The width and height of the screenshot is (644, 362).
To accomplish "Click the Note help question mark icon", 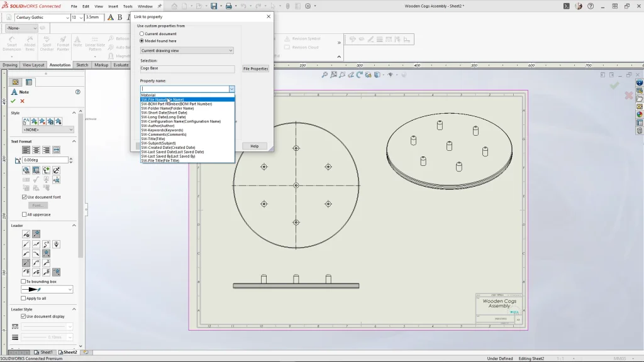I will (x=78, y=92).
